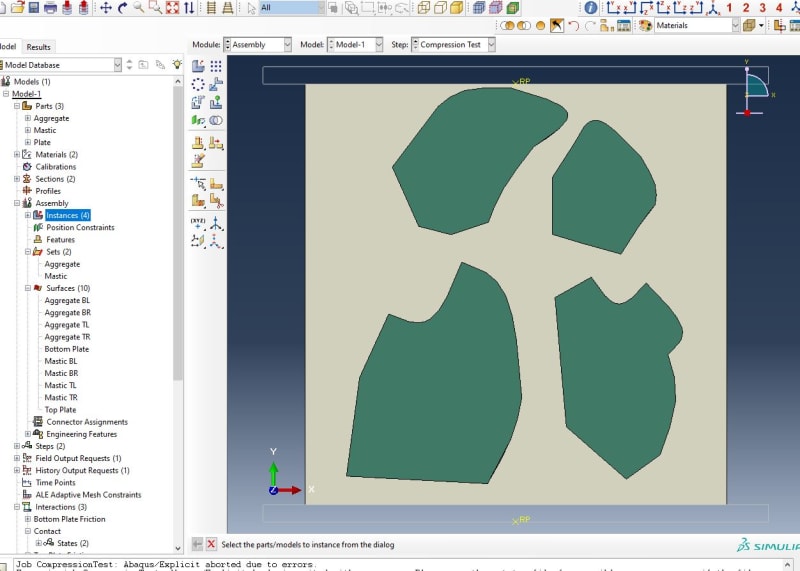Collapse the Surfaces (10) node
The image size is (800, 571).
click(28, 288)
